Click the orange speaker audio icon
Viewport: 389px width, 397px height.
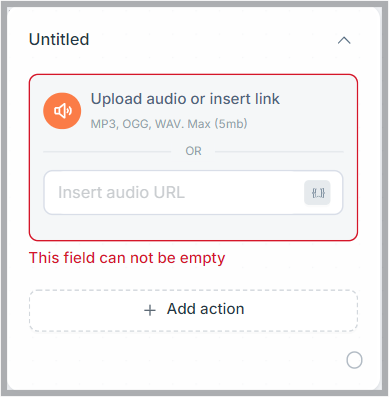point(62,111)
